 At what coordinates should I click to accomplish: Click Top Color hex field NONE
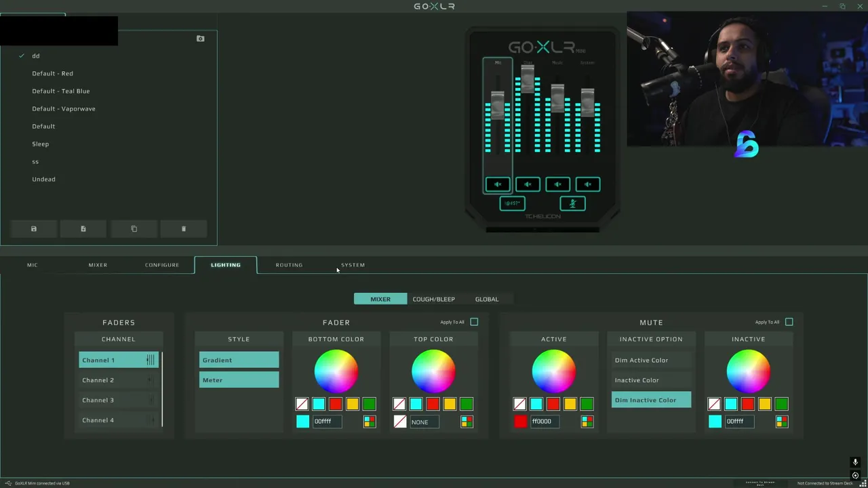point(425,422)
